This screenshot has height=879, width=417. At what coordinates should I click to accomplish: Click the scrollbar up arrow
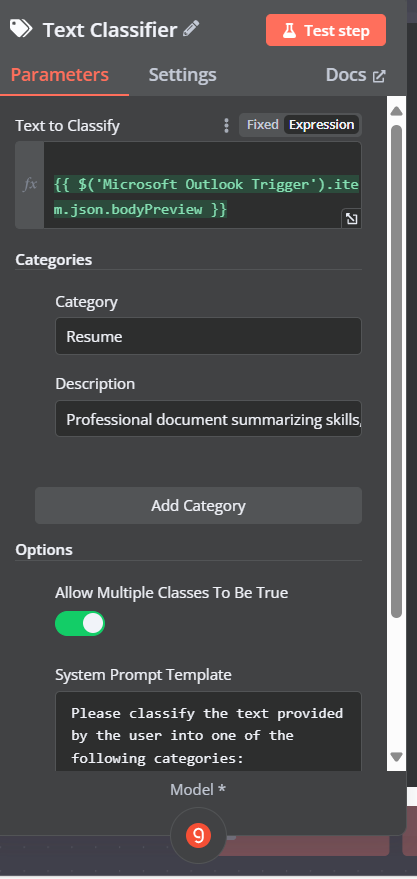pos(396,111)
